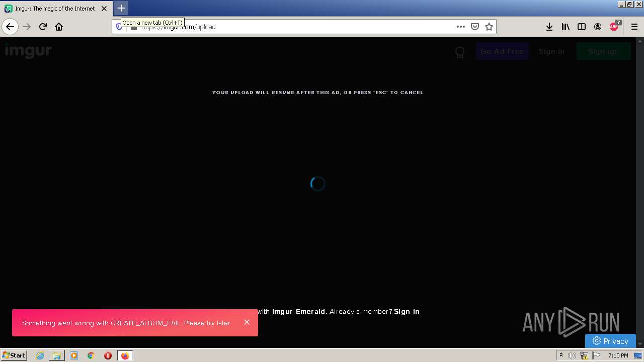The width and height of the screenshot is (644, 362).
Task: Reload the current Imgur page
Action: [43, 27]
